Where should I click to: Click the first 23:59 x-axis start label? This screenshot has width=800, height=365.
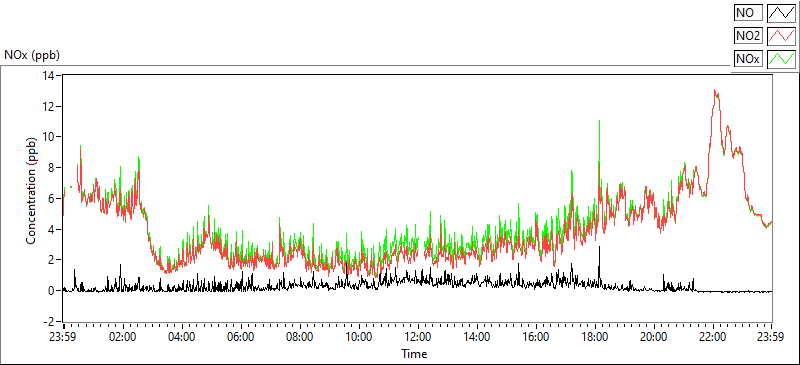pos(64,337)
